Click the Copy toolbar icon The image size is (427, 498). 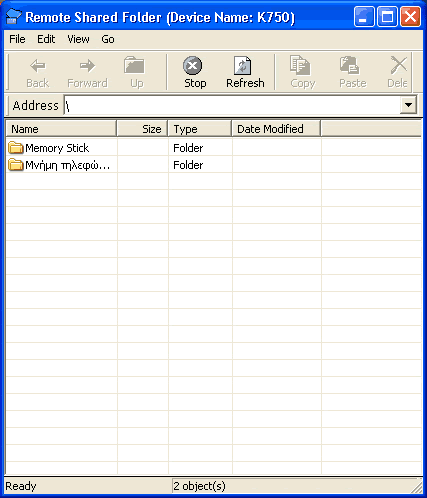click(300, 65)
